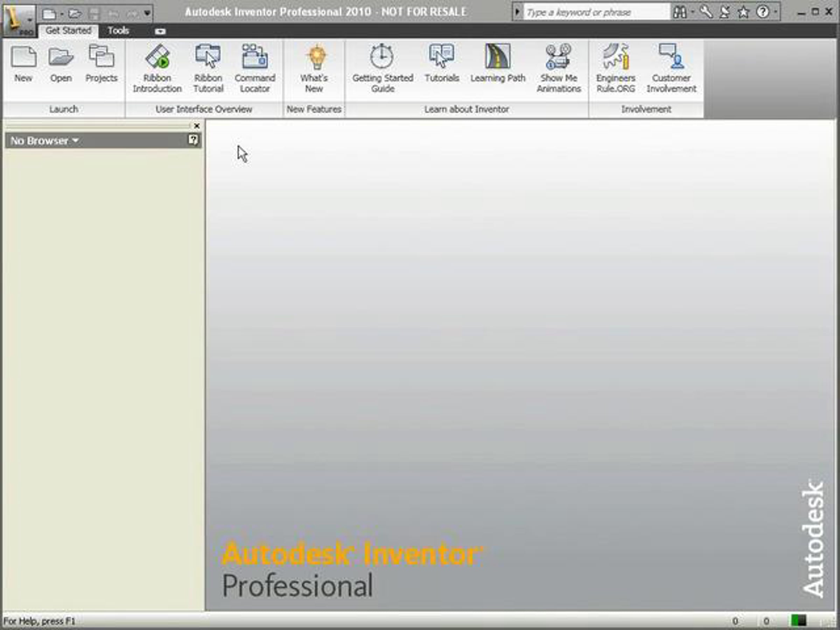
Task: Switch to the Get Started tab
Action: click(68, 31)
